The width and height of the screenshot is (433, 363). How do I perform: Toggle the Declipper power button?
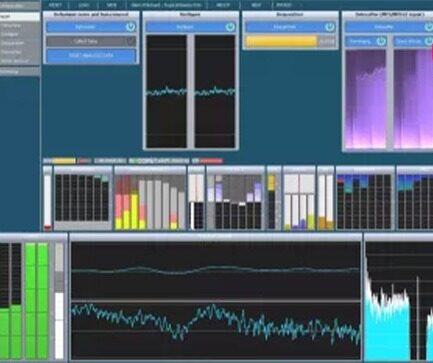[x=230, y=27]
